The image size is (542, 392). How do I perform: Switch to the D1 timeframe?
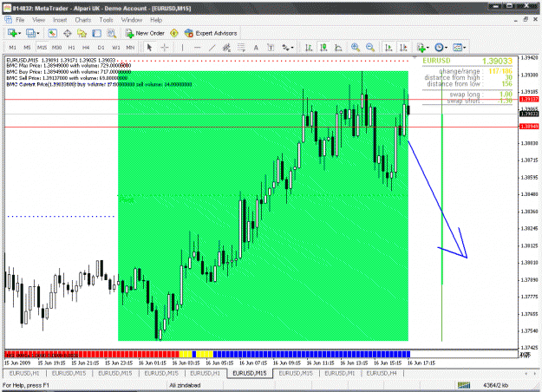[101, 48]
